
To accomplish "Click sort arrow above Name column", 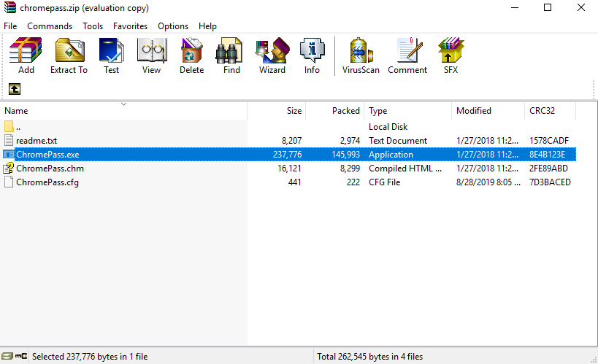I will click(123, 104).
